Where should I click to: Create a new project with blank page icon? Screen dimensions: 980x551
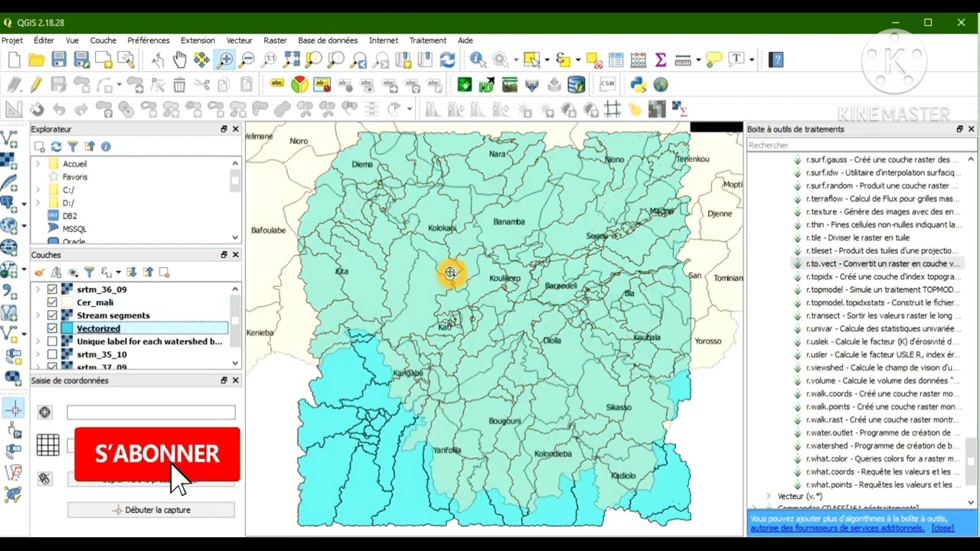(14, 60)
